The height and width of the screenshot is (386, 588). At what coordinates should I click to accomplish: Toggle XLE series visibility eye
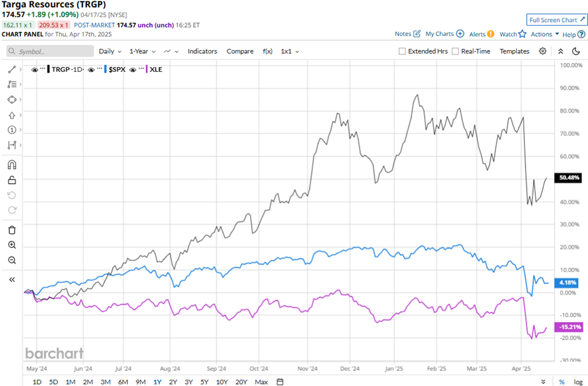pos(133,70)
